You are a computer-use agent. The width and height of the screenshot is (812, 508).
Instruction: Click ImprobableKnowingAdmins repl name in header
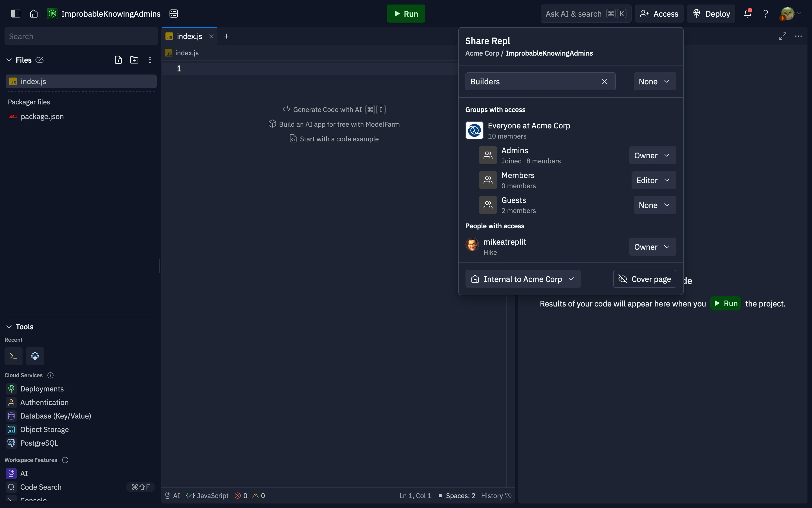(111, 14)
